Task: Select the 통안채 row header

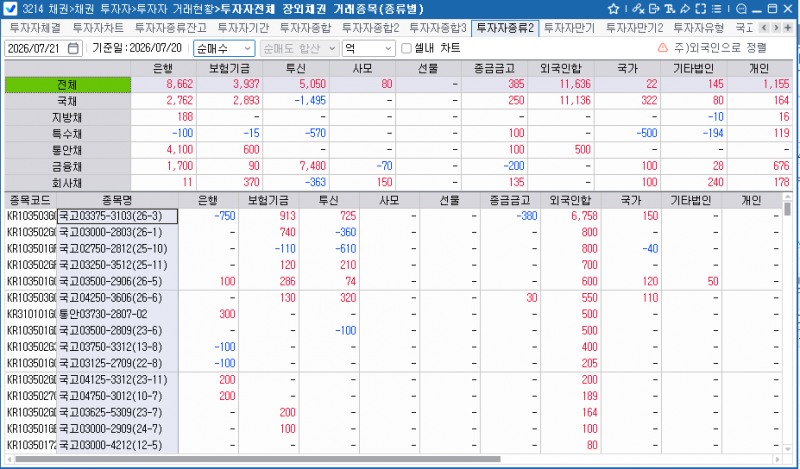Action: point(67,150)
